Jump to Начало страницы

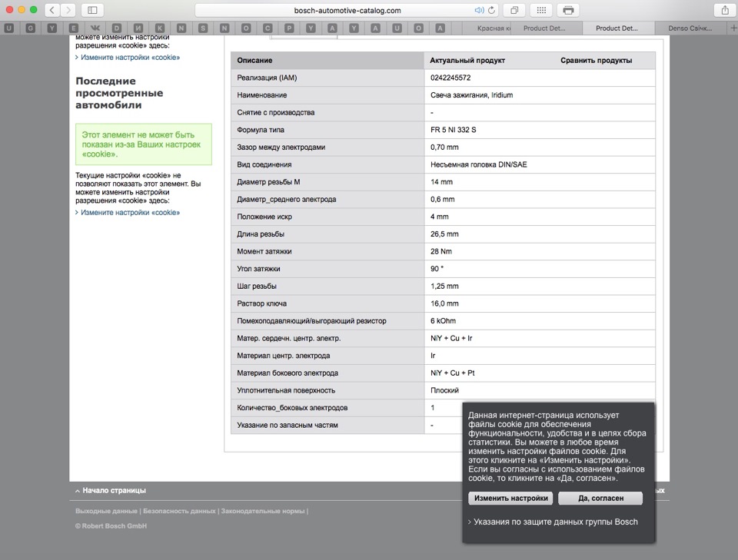click(x=114, y=490)
